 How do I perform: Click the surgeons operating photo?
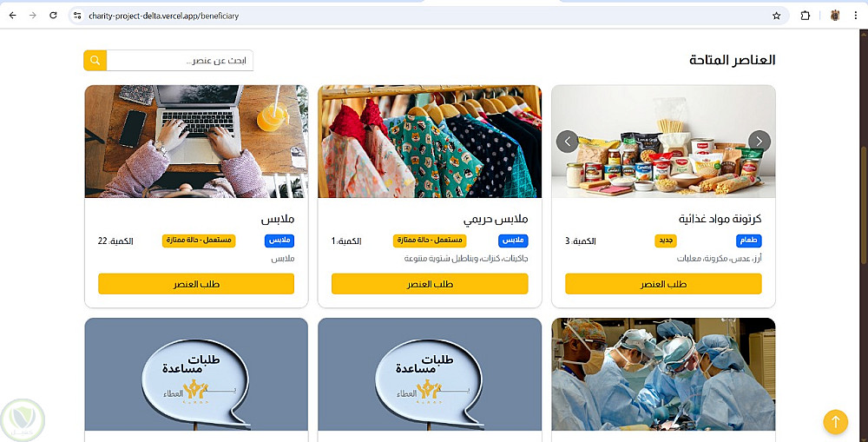click(663, 374)
